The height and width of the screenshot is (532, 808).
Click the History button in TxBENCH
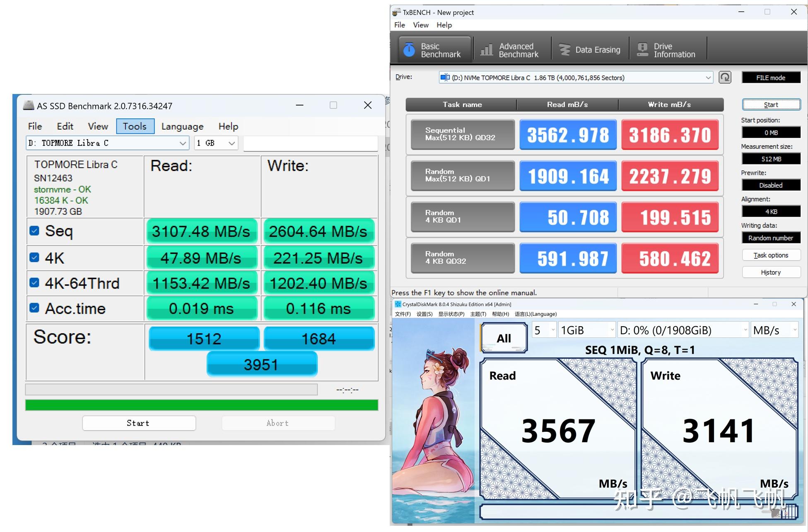pyautogui.click(x=769, y=272)
